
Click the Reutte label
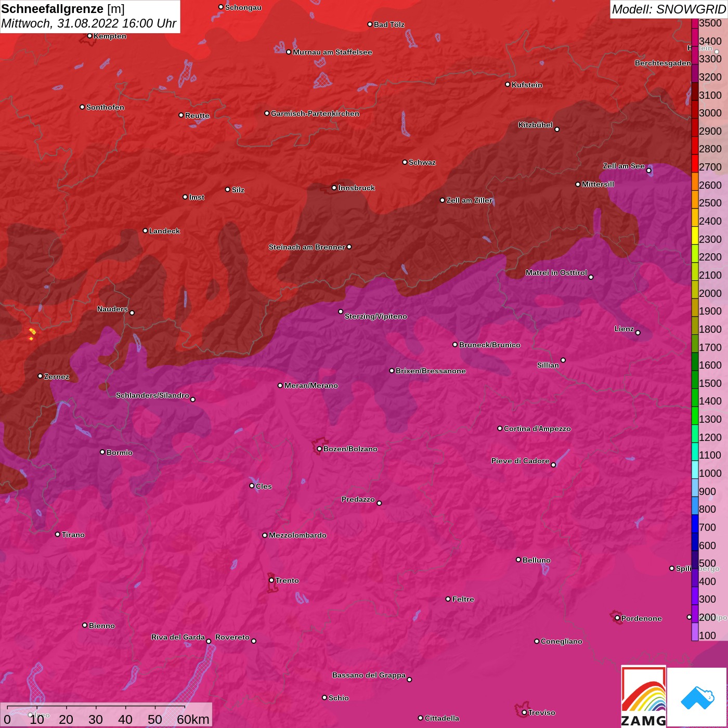(x=197, y=115)
